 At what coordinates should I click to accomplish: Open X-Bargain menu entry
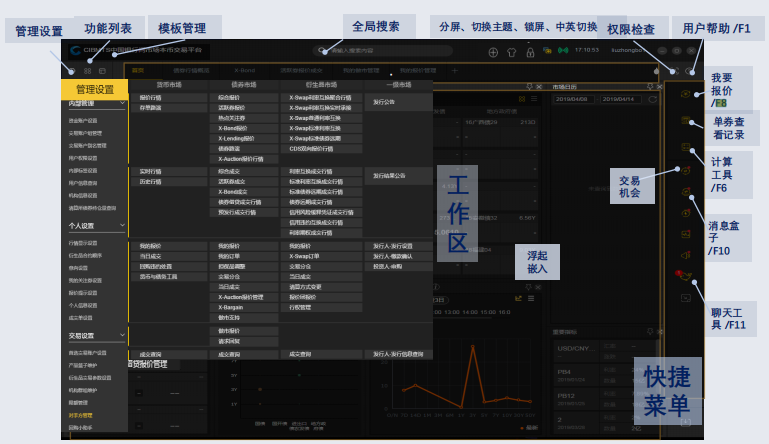tap(233, 308)
